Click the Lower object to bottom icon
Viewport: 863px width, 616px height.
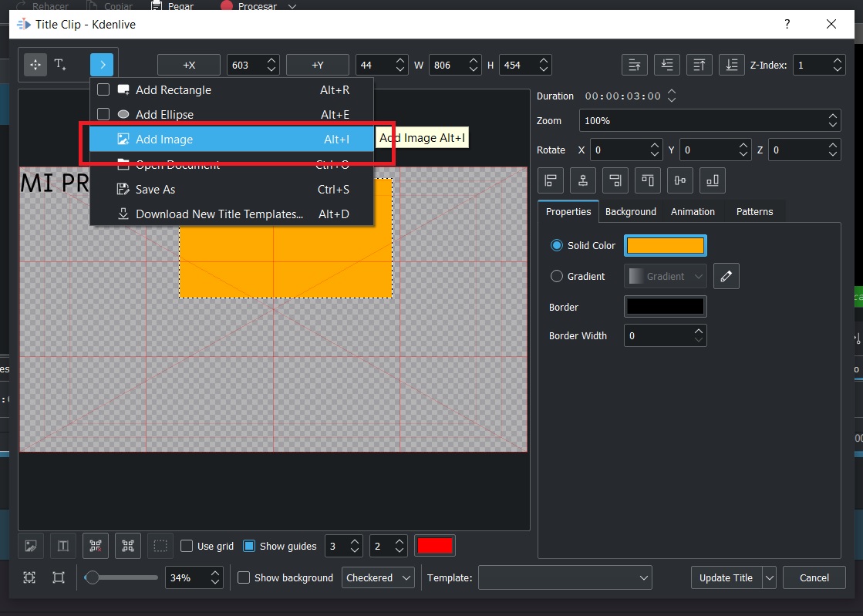pos(731,65)
